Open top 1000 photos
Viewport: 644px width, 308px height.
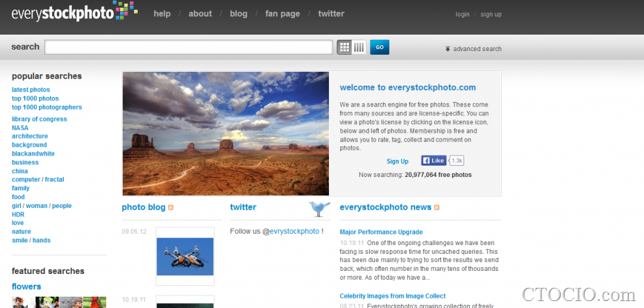point(35,99)
